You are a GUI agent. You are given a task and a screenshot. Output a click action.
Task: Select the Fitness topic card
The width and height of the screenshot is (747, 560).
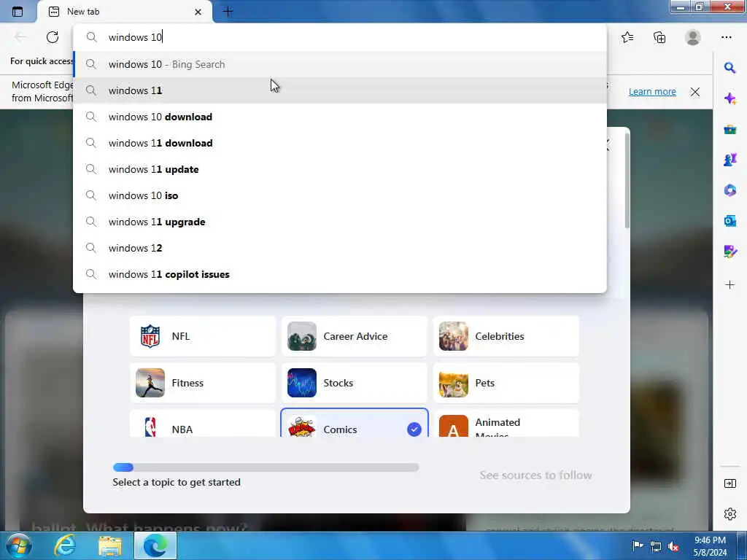click(x=203, y=383)
